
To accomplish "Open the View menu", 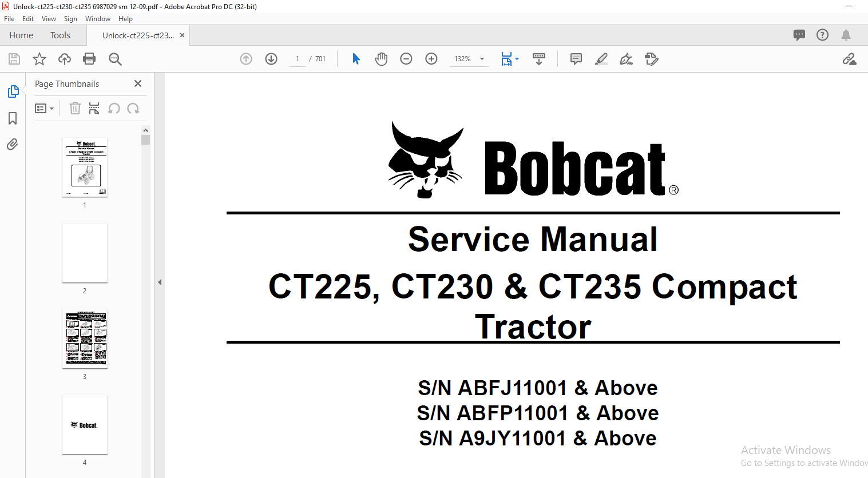I will tap(49, 19).
